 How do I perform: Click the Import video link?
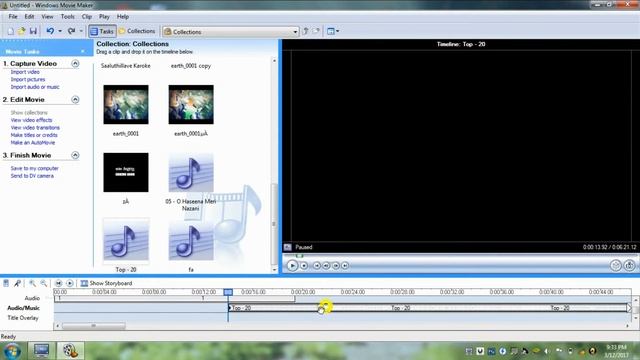tap(25, 72)
